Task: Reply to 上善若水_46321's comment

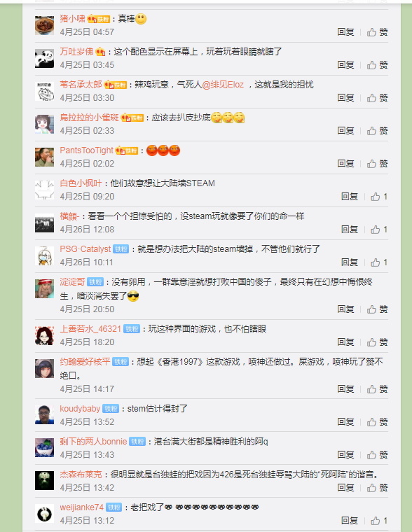Action: (345, 342)
